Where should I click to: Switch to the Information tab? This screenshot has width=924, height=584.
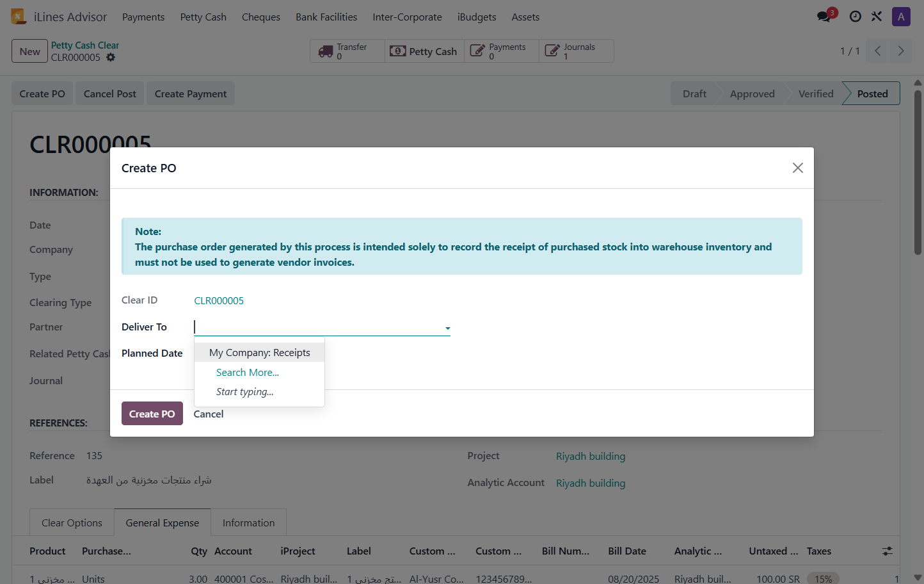(x=248, y=523)
